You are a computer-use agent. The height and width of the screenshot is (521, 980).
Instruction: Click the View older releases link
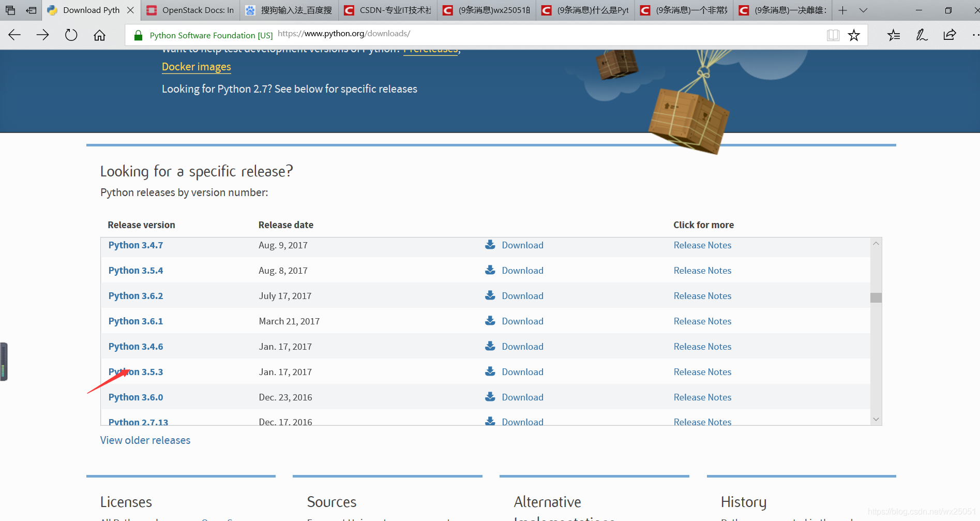click(145, 440)
